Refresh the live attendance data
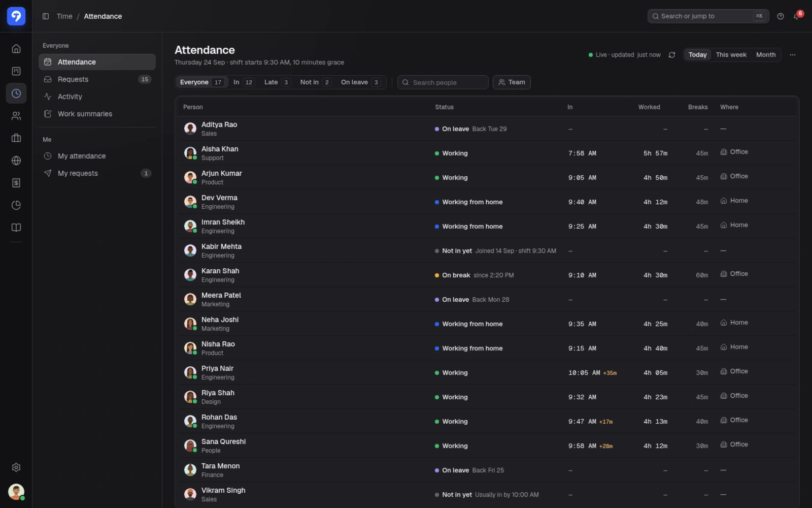The width and height of the screenshot is (812, 508). tap(672, 55)
